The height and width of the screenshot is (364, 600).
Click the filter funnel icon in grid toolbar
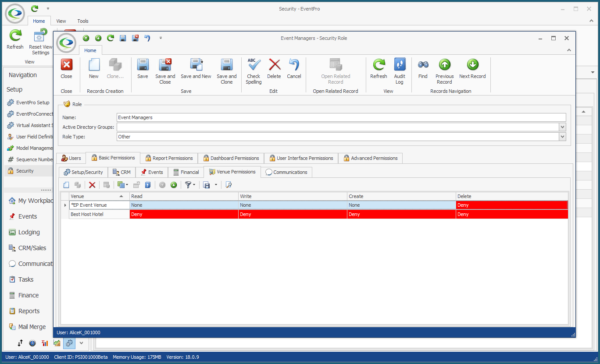[188, 185]
